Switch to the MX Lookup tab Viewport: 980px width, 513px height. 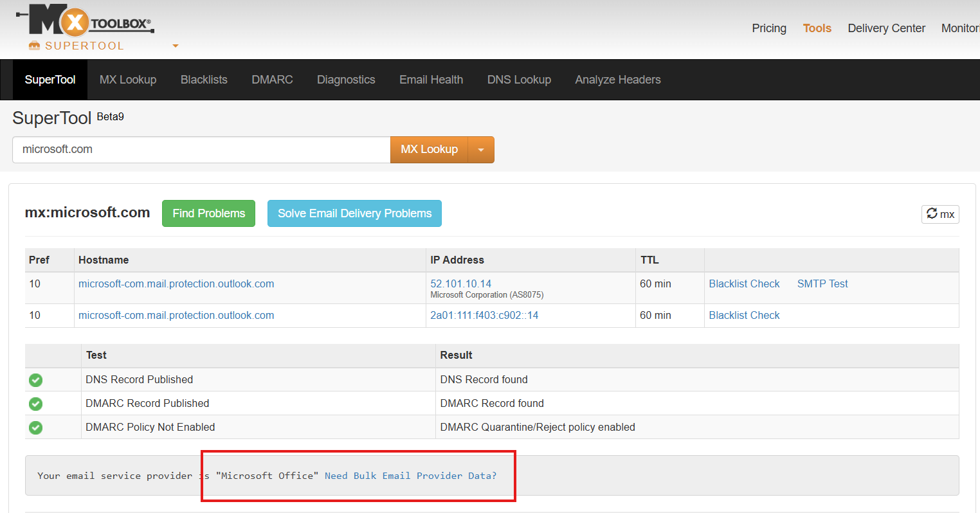coord(128,80)
